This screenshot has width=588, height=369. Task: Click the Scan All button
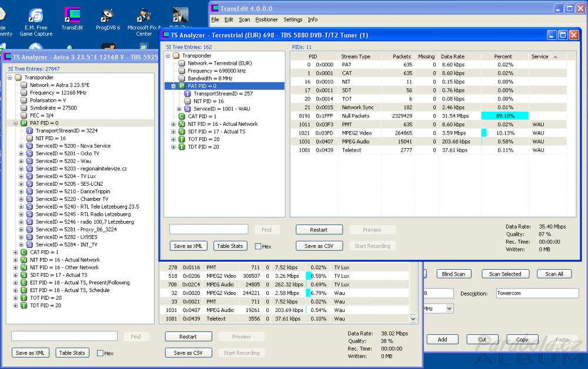pos(554,274)
